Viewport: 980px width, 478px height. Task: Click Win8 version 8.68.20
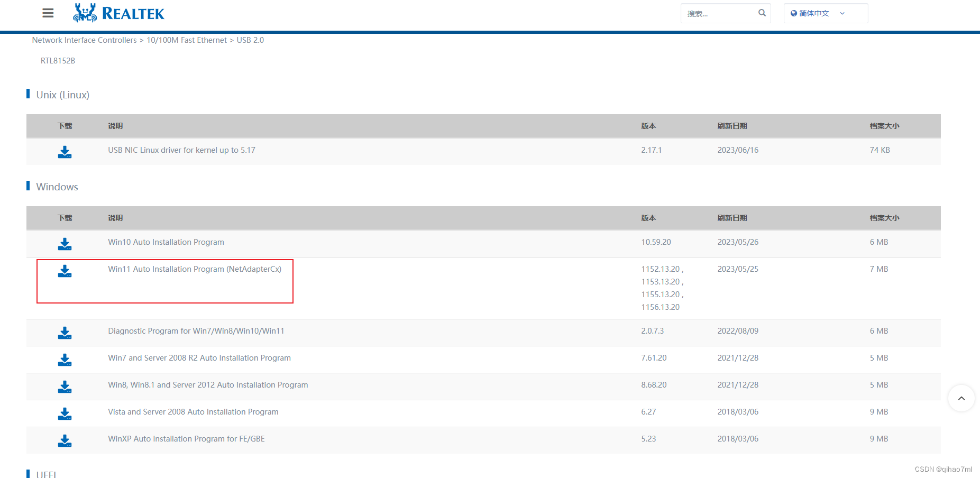click(x=654, y=385)
